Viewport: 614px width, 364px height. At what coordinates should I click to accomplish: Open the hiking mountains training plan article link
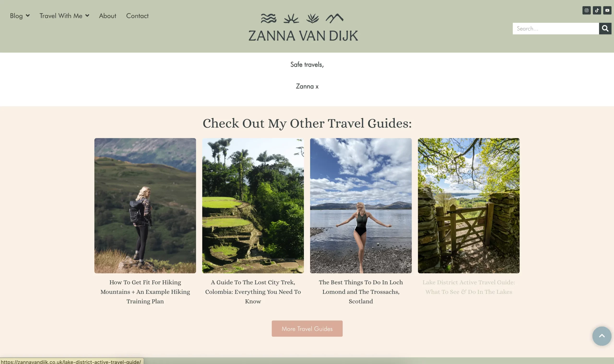coord(145,292)
